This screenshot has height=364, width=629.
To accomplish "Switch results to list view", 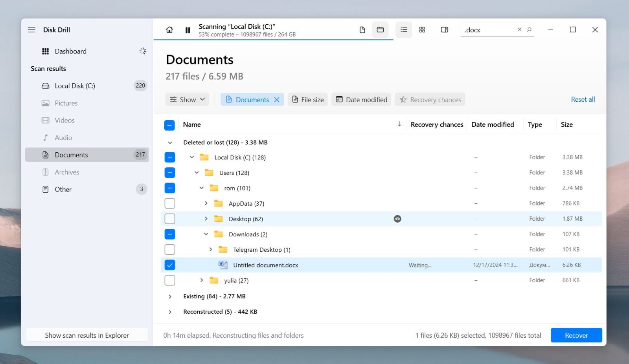I will click(403, 29).
